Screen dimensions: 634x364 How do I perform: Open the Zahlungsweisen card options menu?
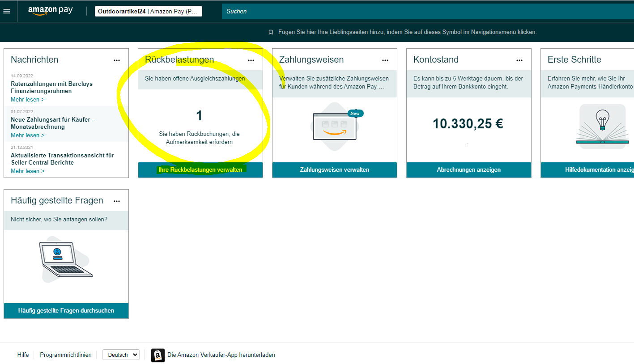(385, 60)
